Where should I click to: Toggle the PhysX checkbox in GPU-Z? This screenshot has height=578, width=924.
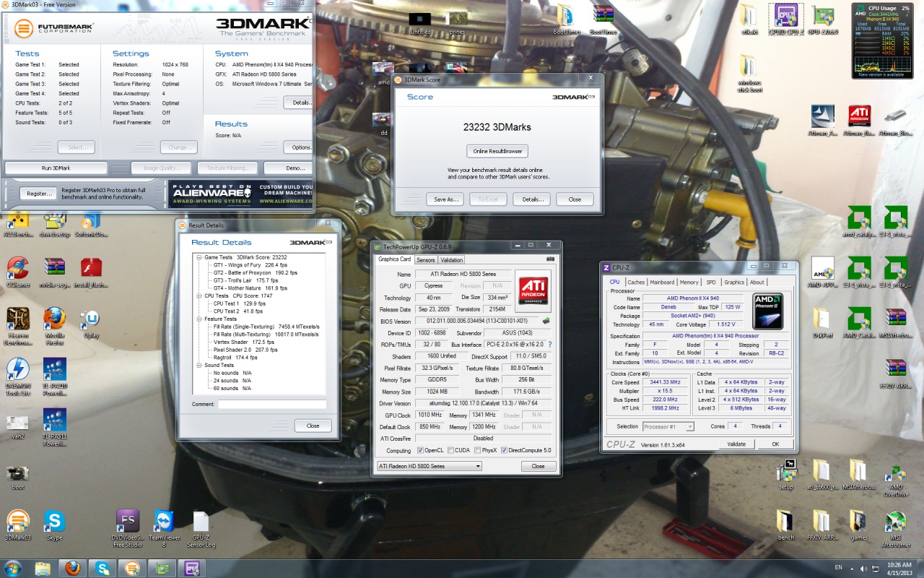pyautogui.click(x=476, y=450)
